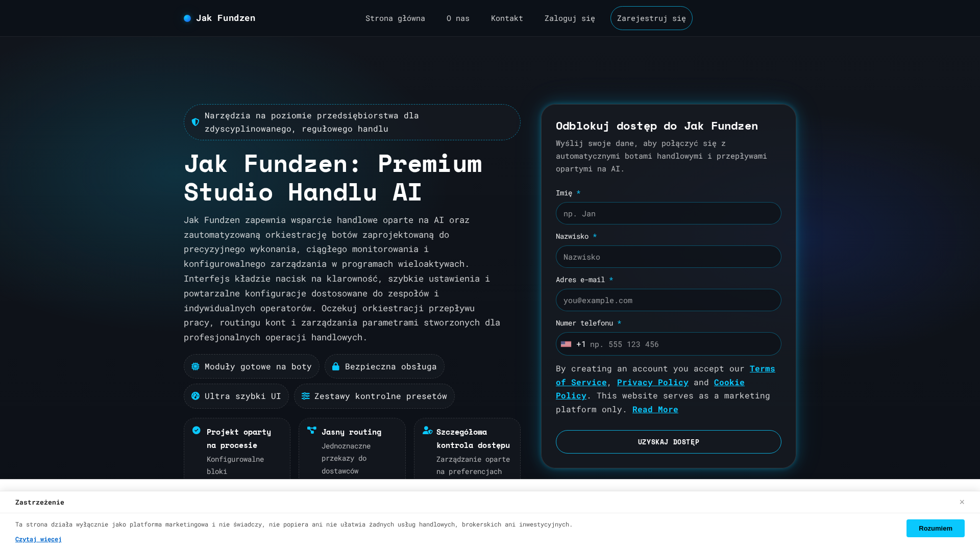The image size is (980, 551).
Task: Click the gauge icon beside Ultra szybki UI
Action: tap(195, 396)
